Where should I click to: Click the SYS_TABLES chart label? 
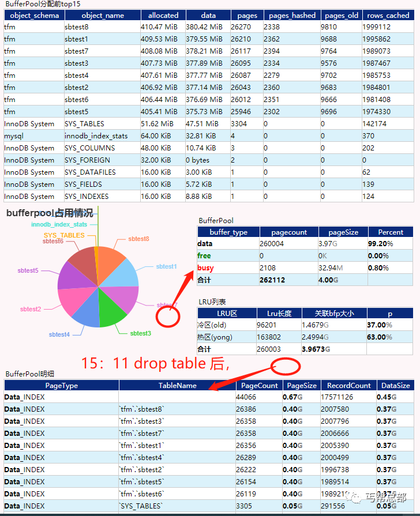click(64, 235)
